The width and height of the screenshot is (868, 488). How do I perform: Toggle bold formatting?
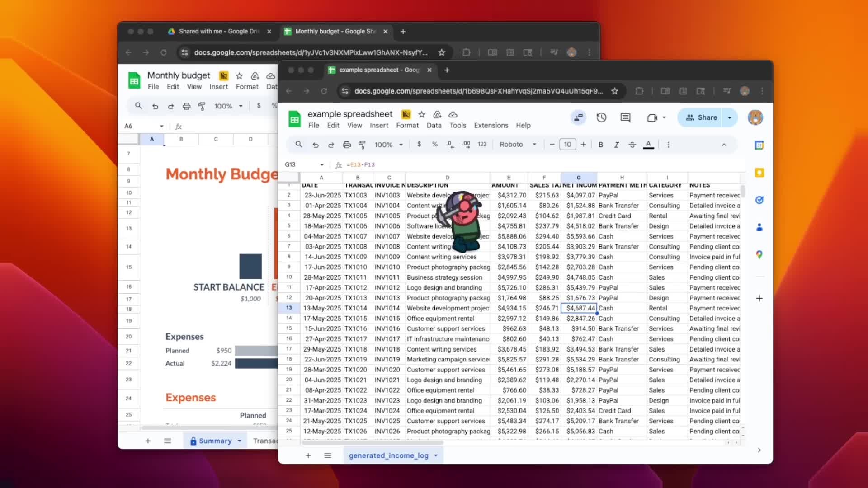600,145
